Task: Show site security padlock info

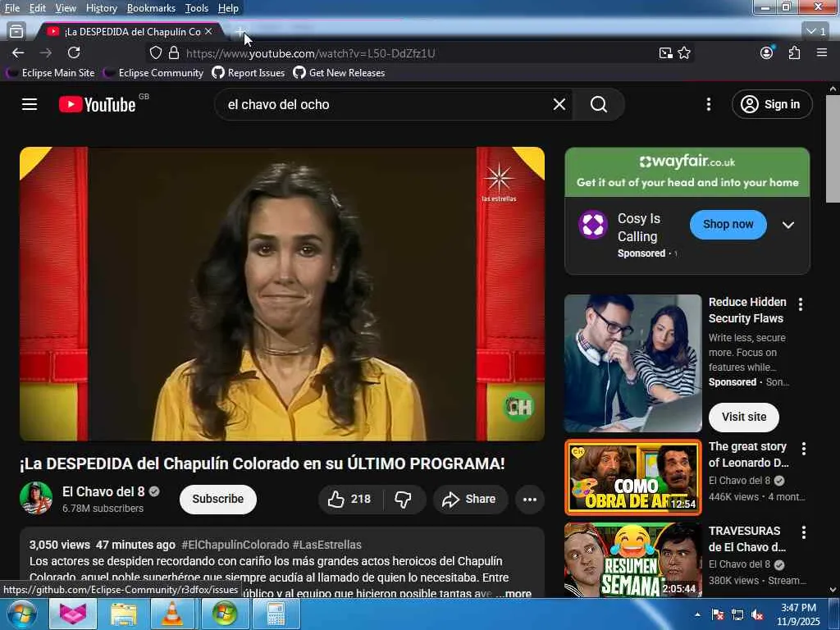Action: 174,52
